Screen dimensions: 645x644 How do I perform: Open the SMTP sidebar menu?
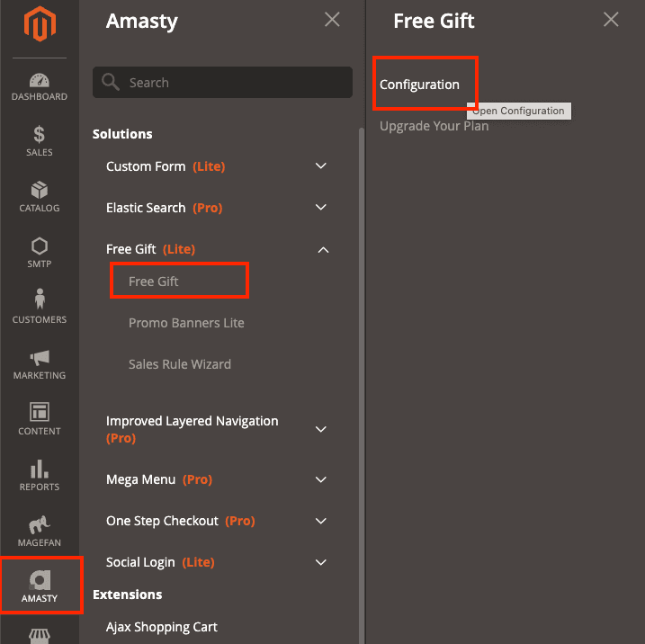coord(40,253)
